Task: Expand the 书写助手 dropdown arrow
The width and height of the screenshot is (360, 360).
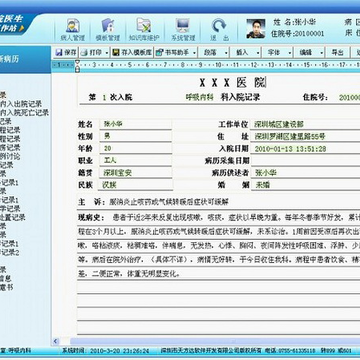Action: [x=195, y=53]
